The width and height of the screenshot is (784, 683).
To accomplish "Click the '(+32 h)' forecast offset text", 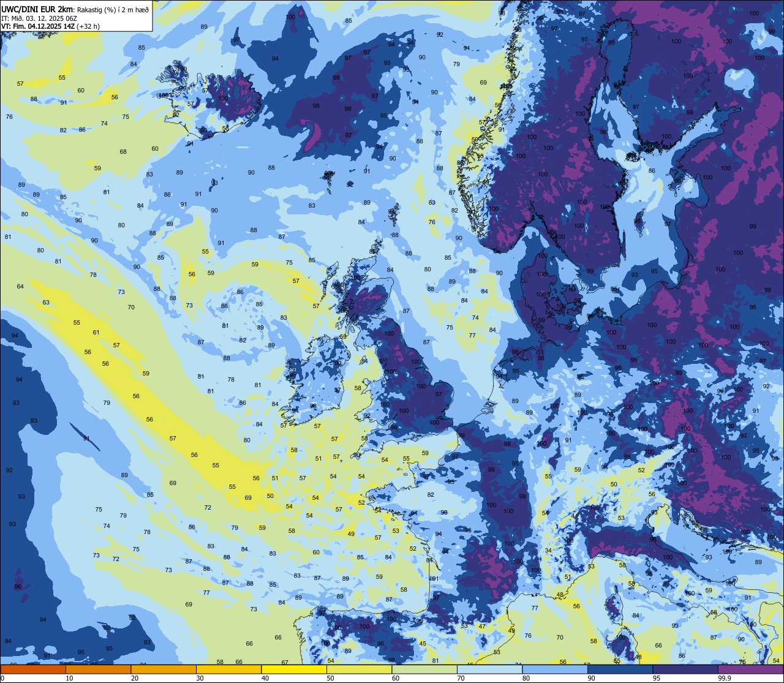I will pyautogui.click(x=88, y=26).
